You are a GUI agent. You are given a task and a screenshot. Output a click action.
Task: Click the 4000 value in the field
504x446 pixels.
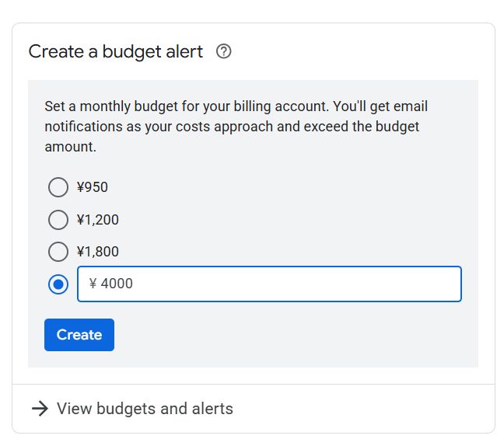pos(117,284)
